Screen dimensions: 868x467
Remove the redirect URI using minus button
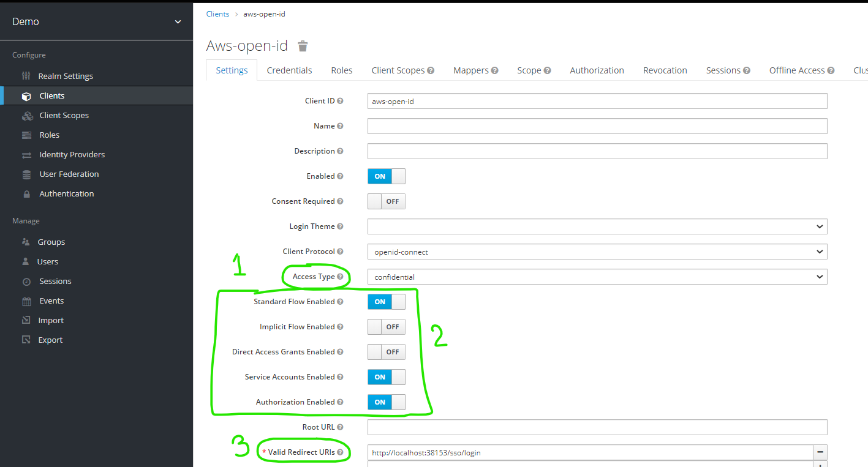(820, 452)
